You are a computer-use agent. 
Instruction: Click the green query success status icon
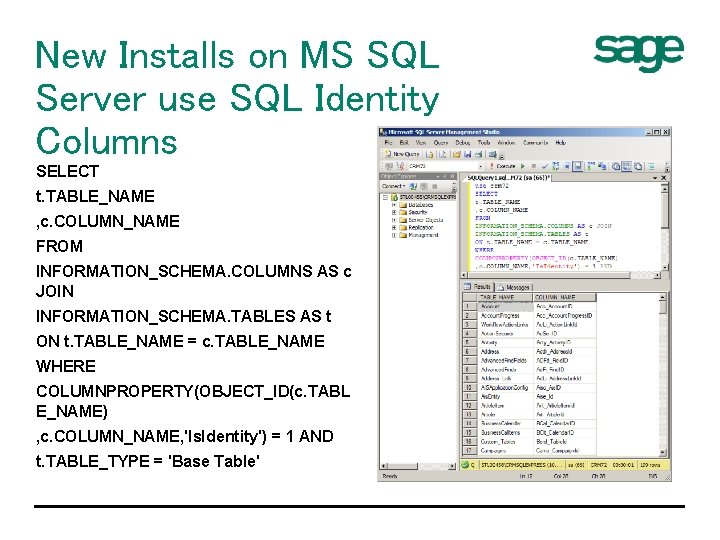point(465,465)
